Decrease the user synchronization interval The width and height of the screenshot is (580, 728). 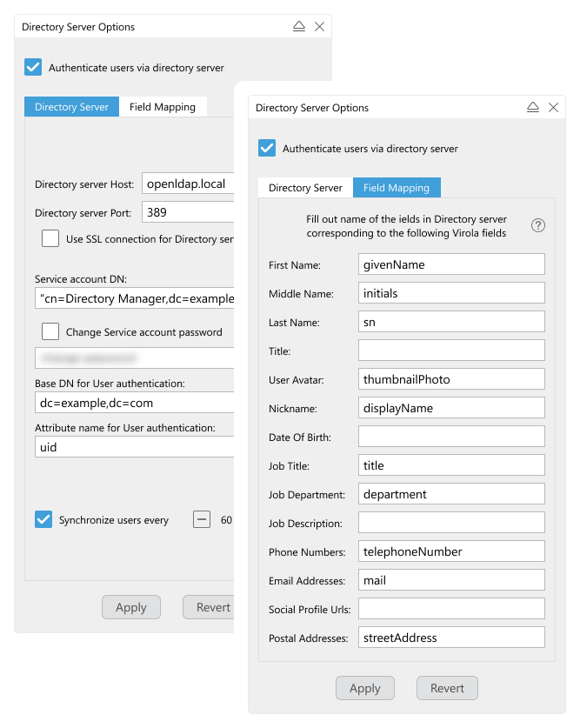click(x=202, y=519)
